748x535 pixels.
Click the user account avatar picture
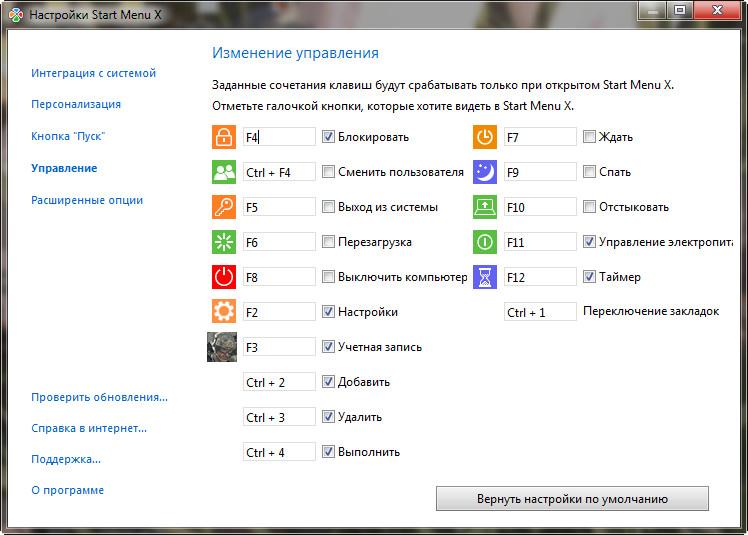(x=222, y=347)
